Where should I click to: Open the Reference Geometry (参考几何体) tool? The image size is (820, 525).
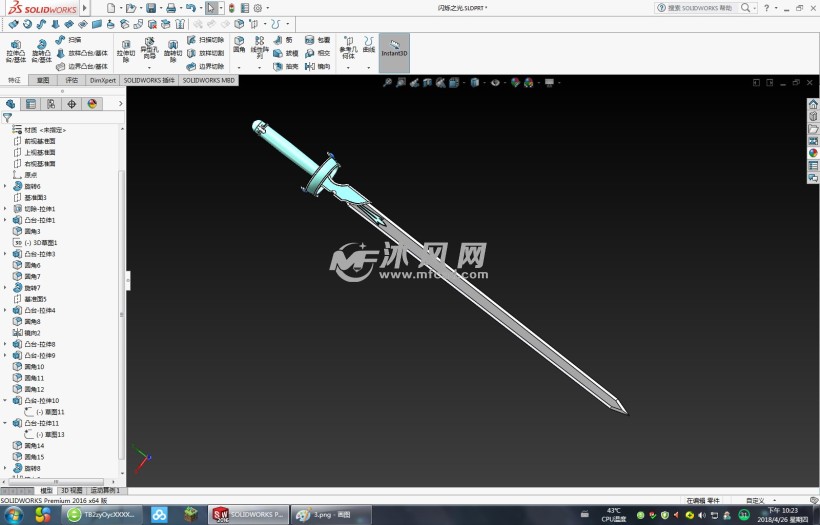348,48
